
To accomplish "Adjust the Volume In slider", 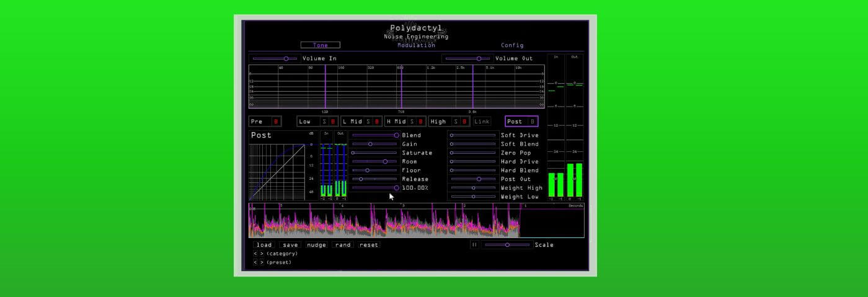I will pyautogui.click(x=275, y=58).
